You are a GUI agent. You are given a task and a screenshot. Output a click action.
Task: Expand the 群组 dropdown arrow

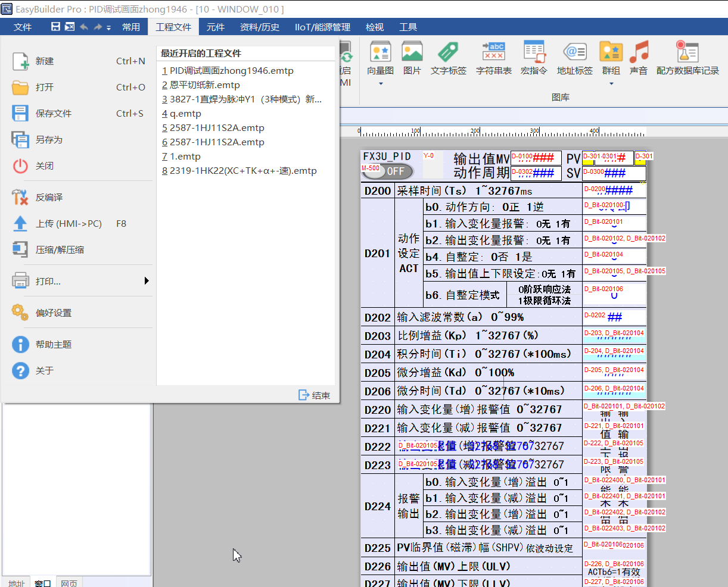pyautogui.click(x=611, y=84)
